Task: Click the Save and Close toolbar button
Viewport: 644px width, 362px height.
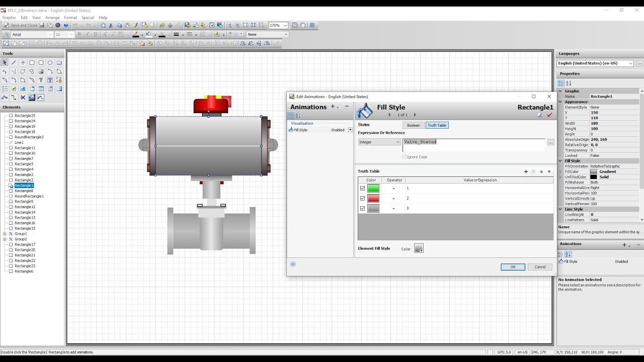Action: tap(21, 25)
